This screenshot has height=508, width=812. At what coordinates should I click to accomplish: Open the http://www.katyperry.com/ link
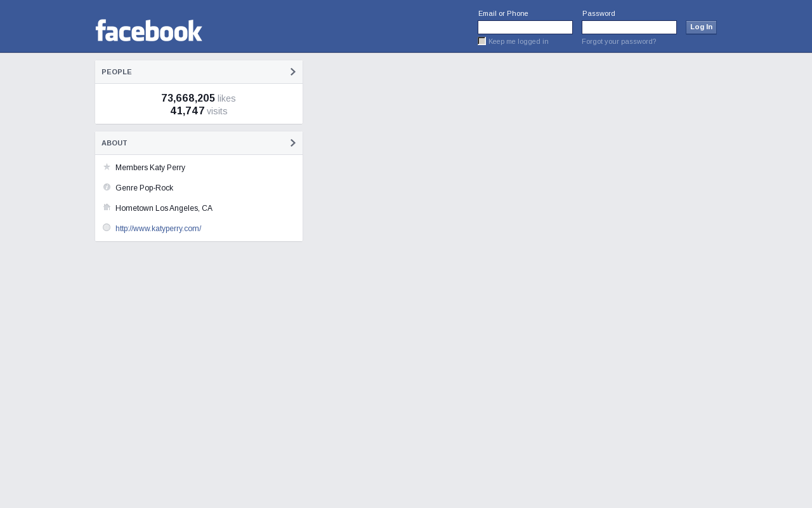click(x=159, y=229)
